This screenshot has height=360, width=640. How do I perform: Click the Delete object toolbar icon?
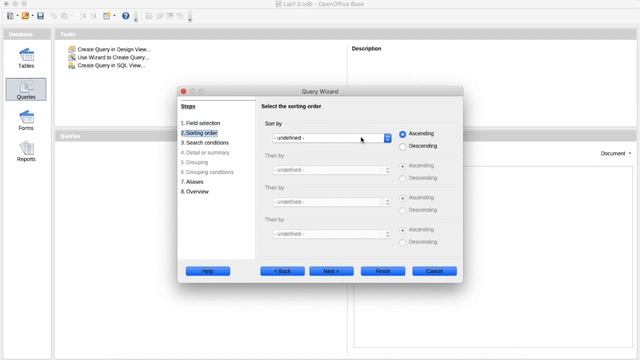[170, 16]
